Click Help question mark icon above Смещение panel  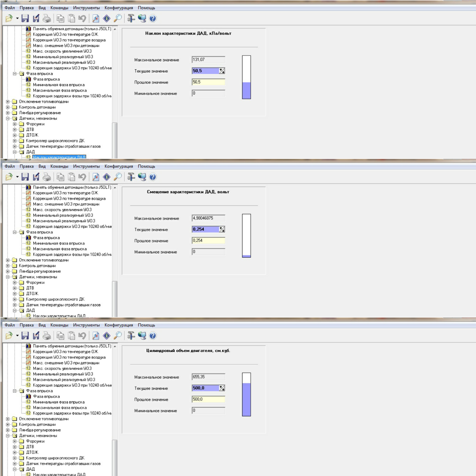(x=153, y=177)
